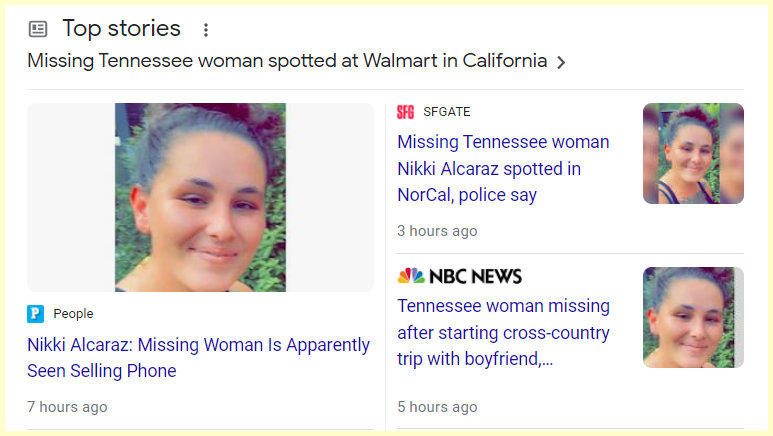This screenshot has height=436, width=773.
Task: Click the SFGATE red logo icon
Action: pos(405,112)
